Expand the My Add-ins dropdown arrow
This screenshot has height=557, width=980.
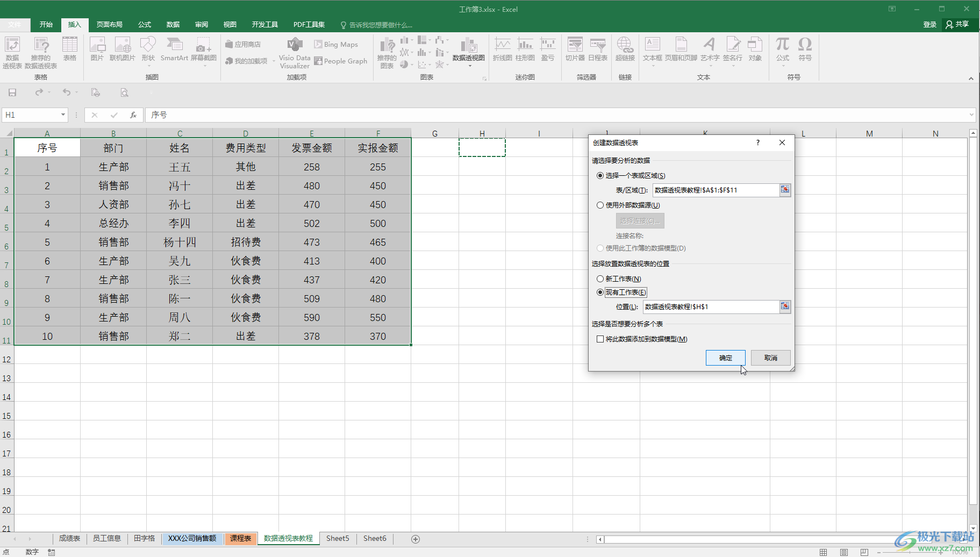(274, 61)
